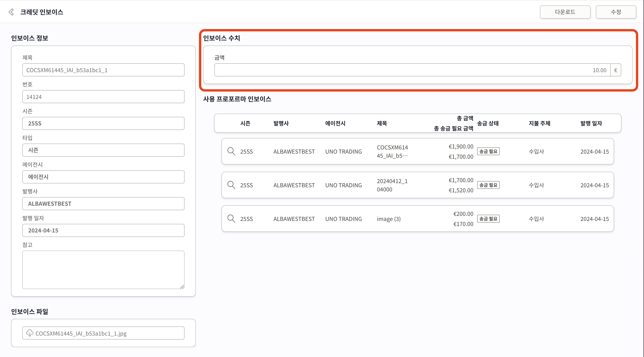Open the 타입 field showing 시즌
The width and height of the screenshot is (644, 357).
(103, 150)
